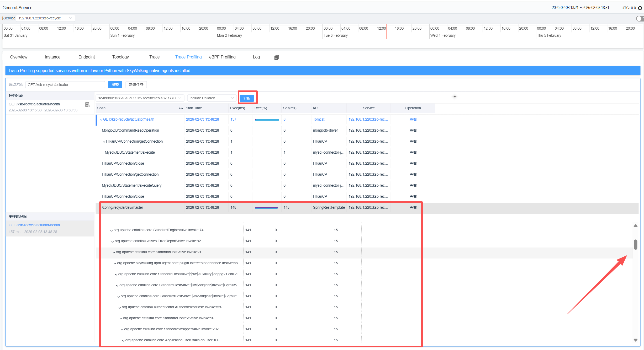Open the Topology tab
The image size is (644, 350).
click(x=120, y=57)
